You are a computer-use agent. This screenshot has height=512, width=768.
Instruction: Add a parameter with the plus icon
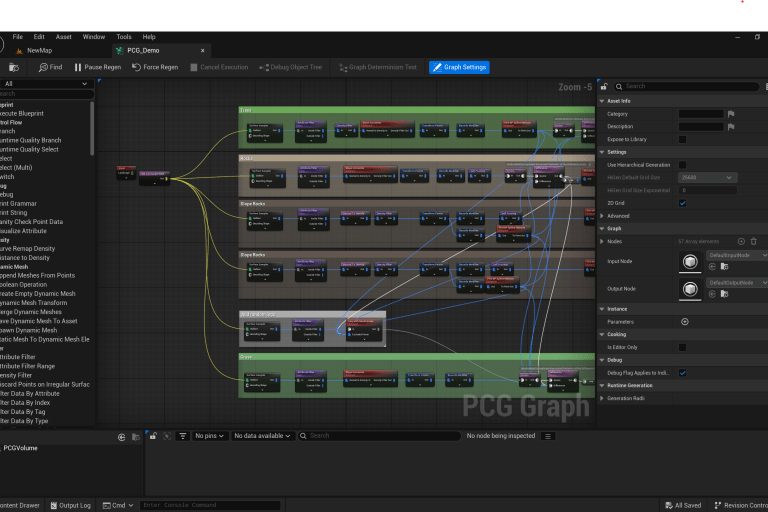pos(685,322)
